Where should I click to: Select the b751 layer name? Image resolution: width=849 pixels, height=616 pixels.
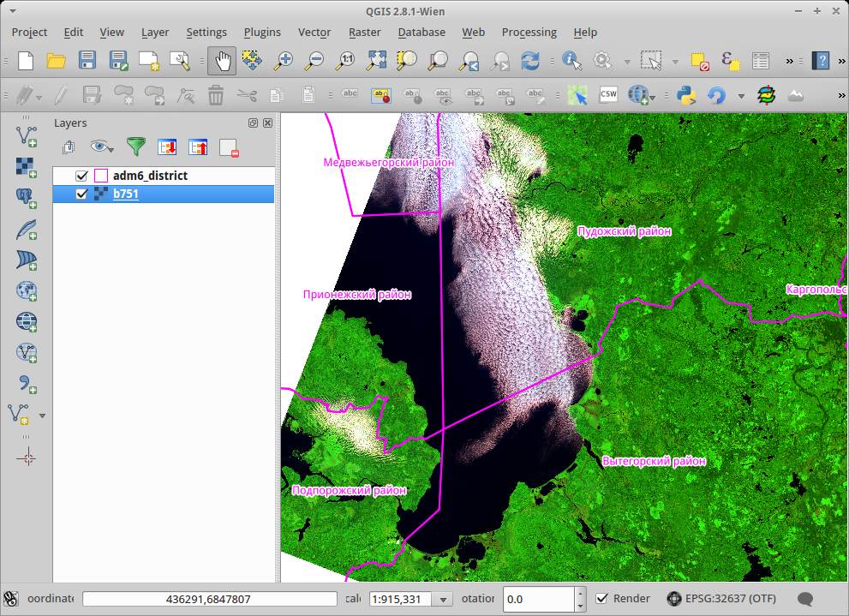pos(126,194)
